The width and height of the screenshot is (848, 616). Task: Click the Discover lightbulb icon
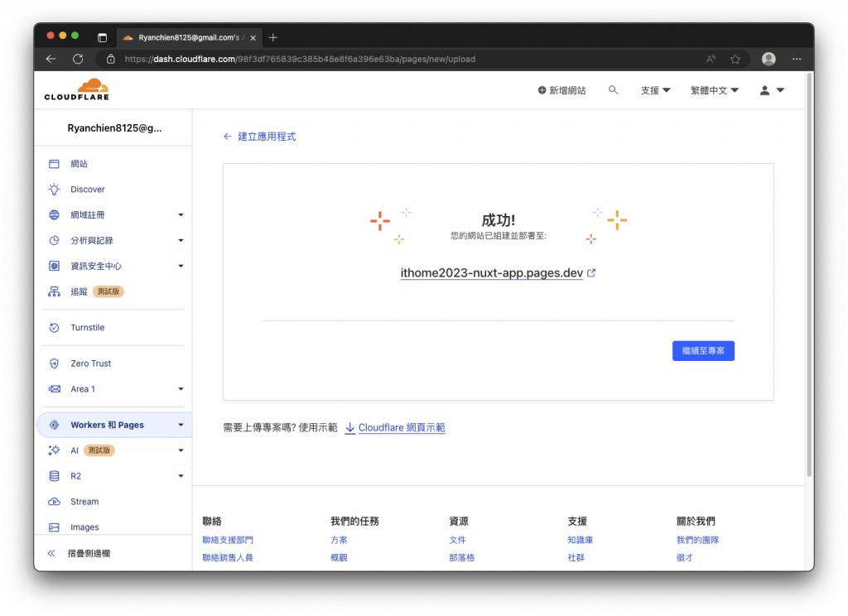coord(54,190)
